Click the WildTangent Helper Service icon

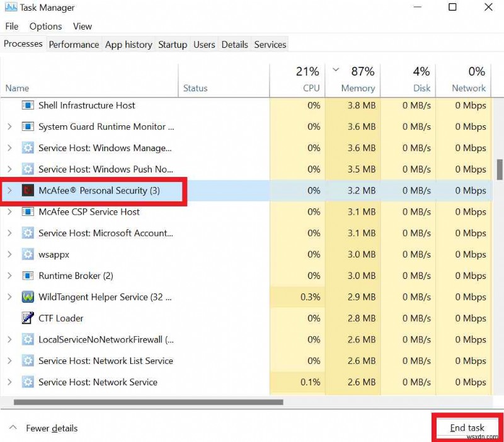tap(26, 297)
